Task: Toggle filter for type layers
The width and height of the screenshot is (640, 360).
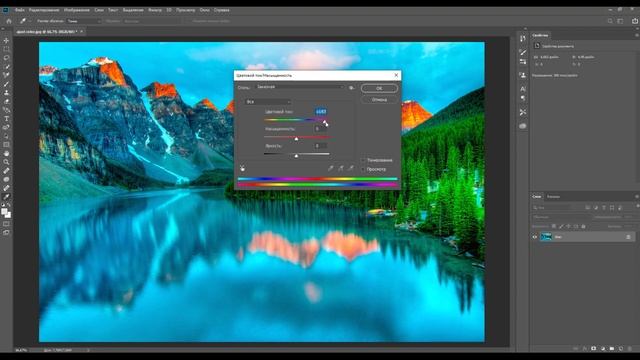Action: [604, 208]
